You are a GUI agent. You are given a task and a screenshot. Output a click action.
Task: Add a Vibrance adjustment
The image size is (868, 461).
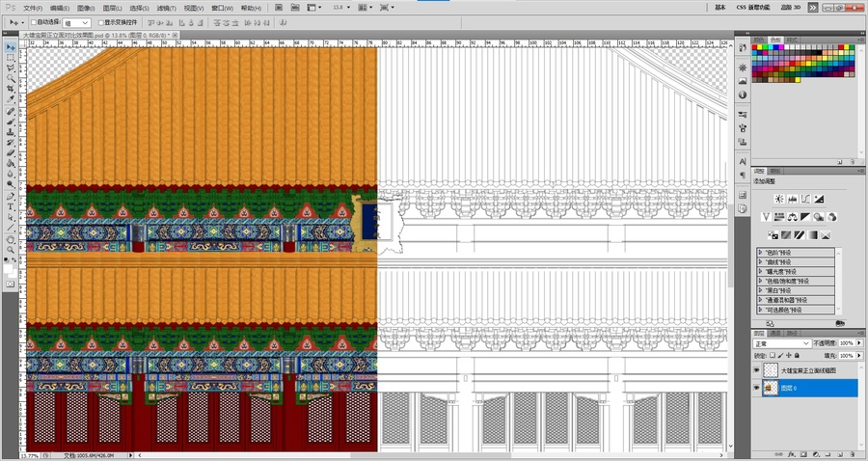(x=766, y=217)
